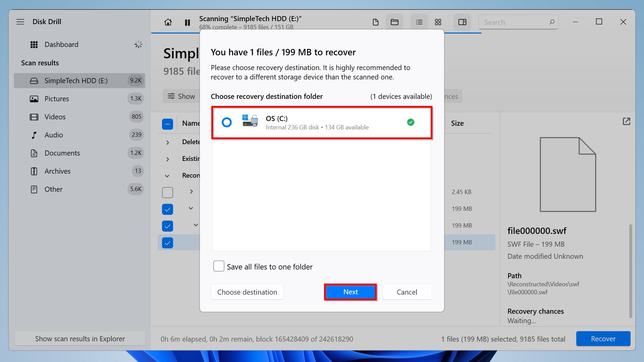Image resolution: width=644 pixels, height=362 pixels.
Task: Click the search magnifier icon
Action: coord(552,22)
